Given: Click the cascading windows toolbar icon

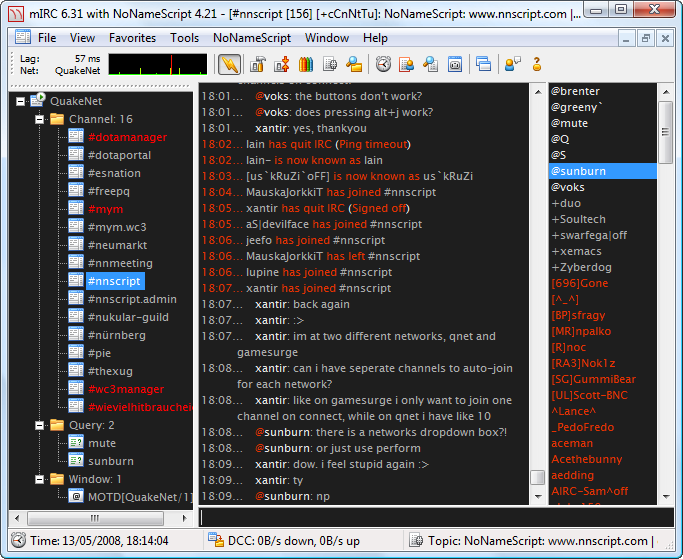Looking at the screenshot, I should pos(484,64).
